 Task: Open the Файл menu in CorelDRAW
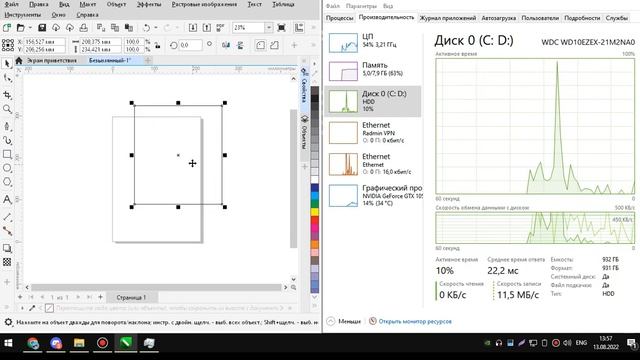(x=11, y=4)
